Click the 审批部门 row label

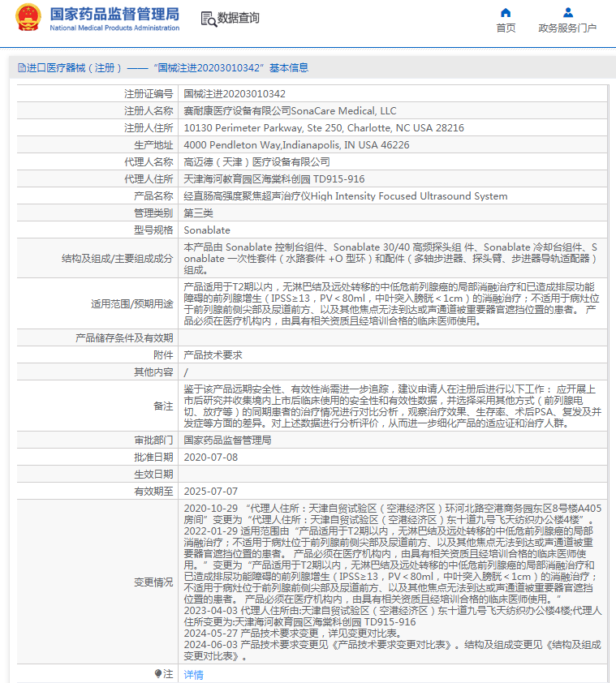coord(153,440)
